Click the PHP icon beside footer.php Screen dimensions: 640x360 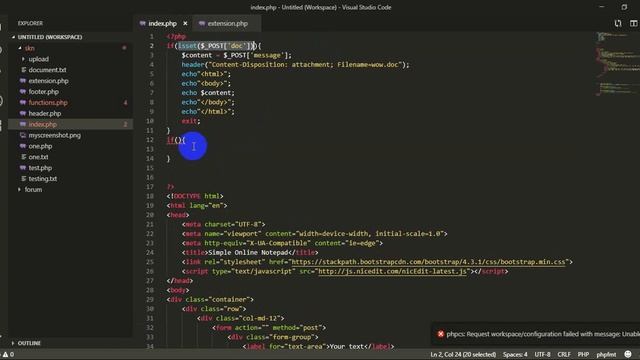[x=23, y=92]
